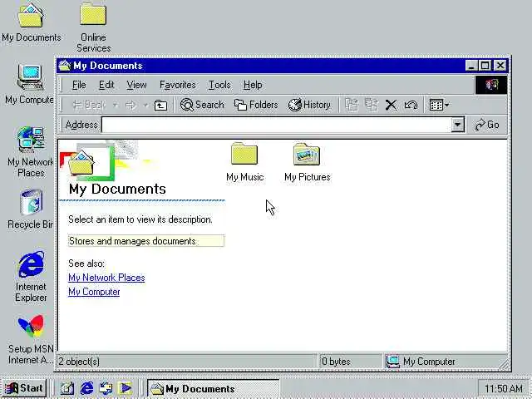The width and height of the screenshot is (532, 399).
Task: Click the Move To toolbar icon
Action: 352,105
